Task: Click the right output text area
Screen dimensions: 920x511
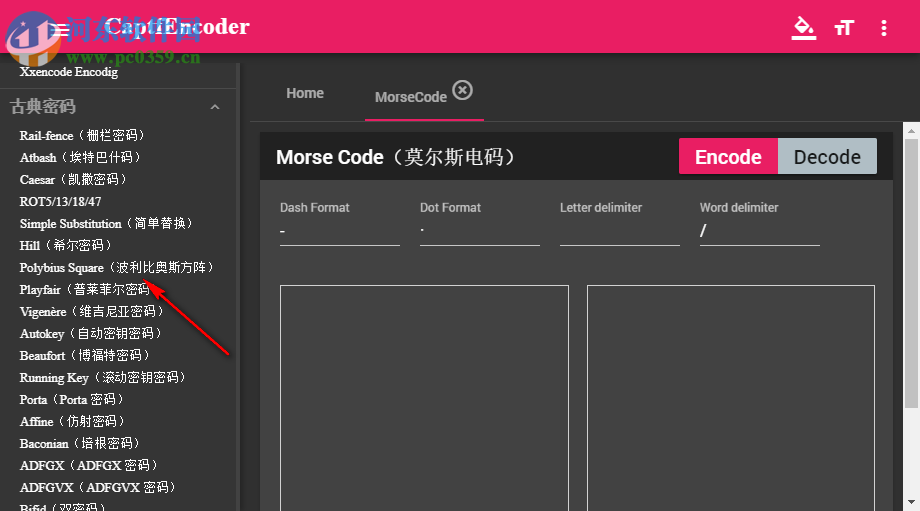Action: [x=730, y=398]
